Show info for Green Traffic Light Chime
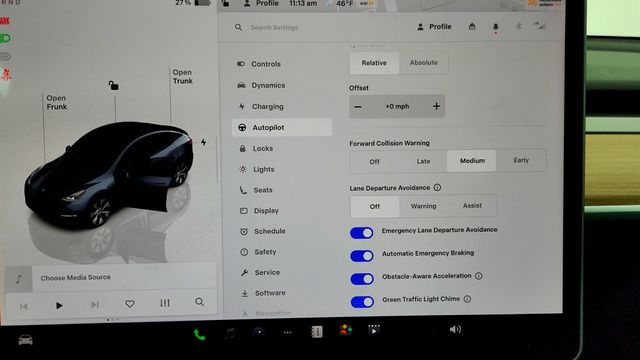The height and width of the screenshot is (360, 640). [x=467, y=299]
